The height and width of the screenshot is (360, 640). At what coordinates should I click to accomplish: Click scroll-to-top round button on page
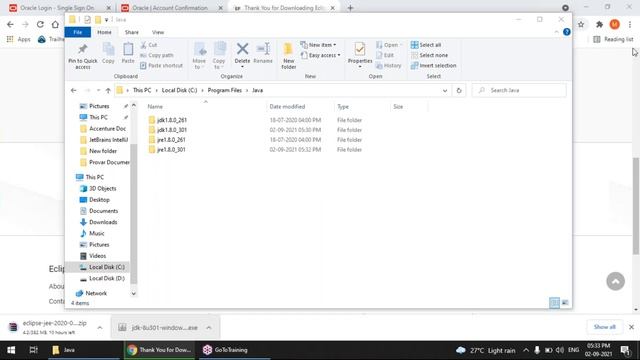pos(616,281)
